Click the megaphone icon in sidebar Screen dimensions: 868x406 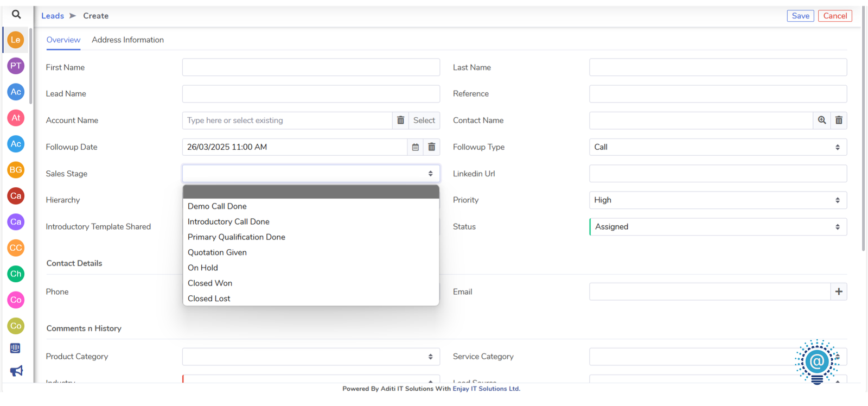pyautogui.click(x=16, y=371)
